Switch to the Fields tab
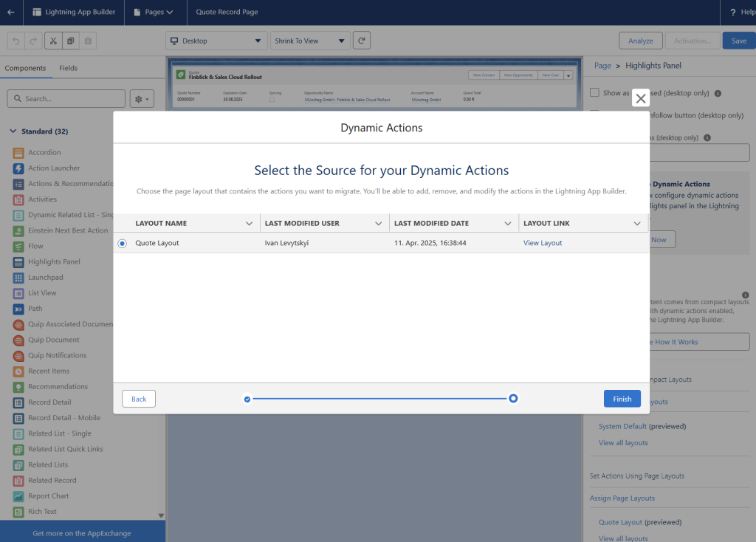Screen dimensions: 756x542 pyautogui.click(x=68, y=68)
